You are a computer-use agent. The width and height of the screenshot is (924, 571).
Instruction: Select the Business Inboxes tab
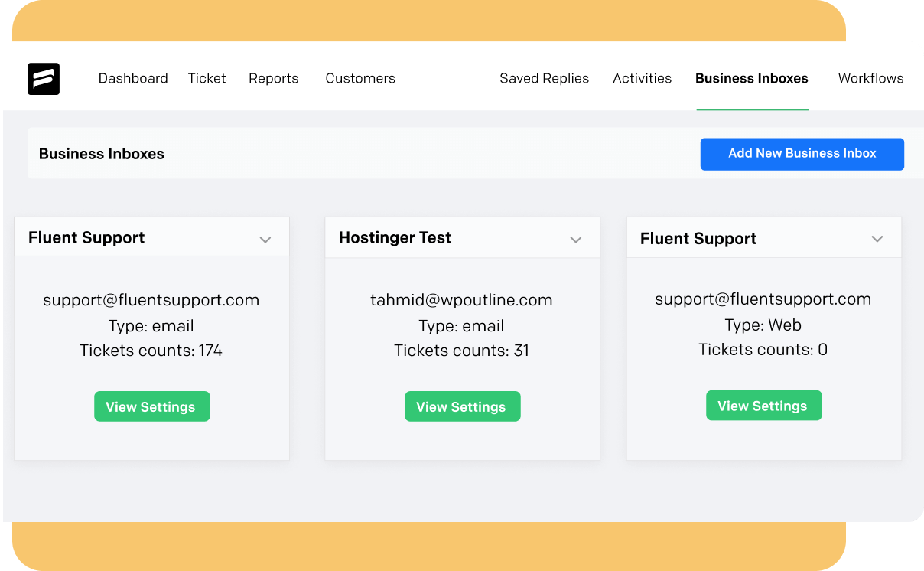coord(752,78)
